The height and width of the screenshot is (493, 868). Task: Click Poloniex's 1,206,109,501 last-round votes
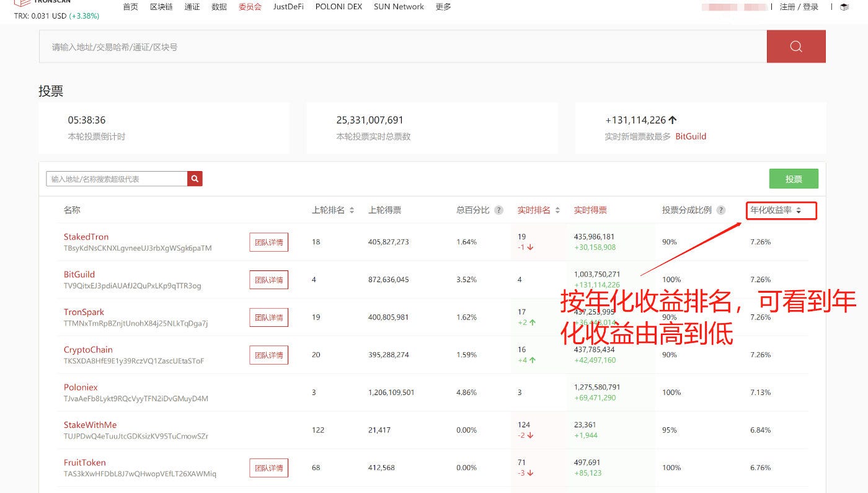(x=391, y=393)
